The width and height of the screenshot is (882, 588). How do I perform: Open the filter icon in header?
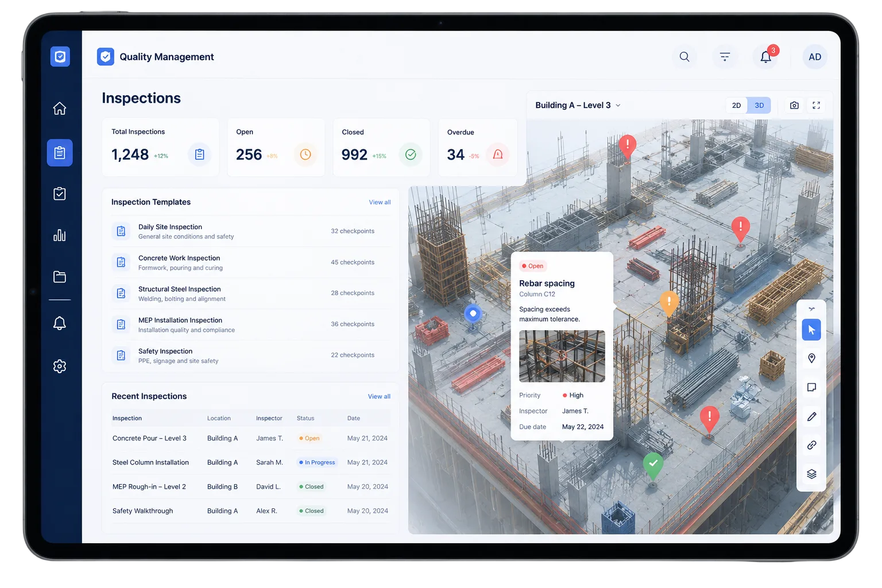(725, 57)
